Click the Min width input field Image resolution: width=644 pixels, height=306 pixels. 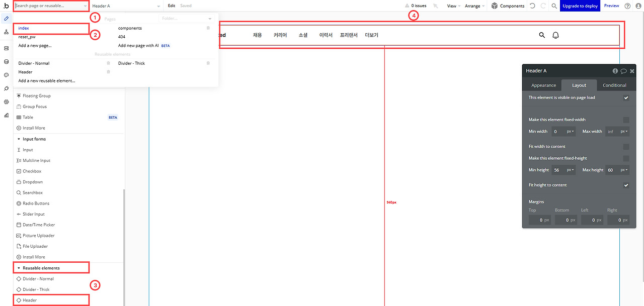coord(558,132)
